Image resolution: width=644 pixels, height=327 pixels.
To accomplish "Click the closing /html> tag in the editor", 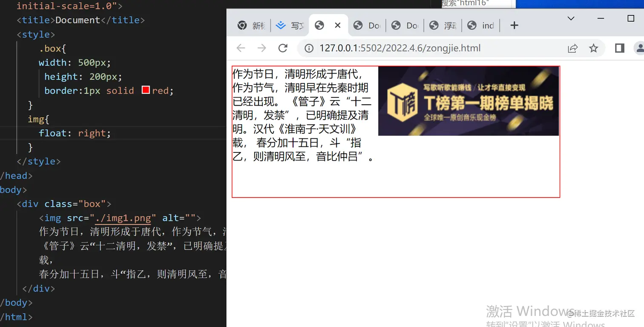I will (x=16, y=317).
